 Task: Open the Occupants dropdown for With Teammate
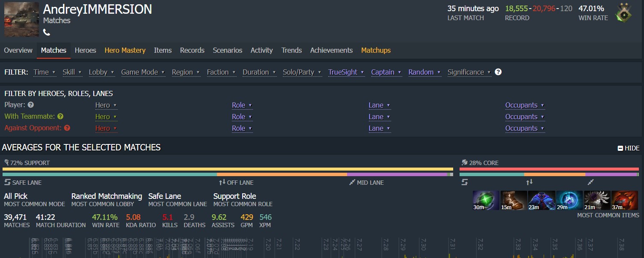(x=523, y=117)
